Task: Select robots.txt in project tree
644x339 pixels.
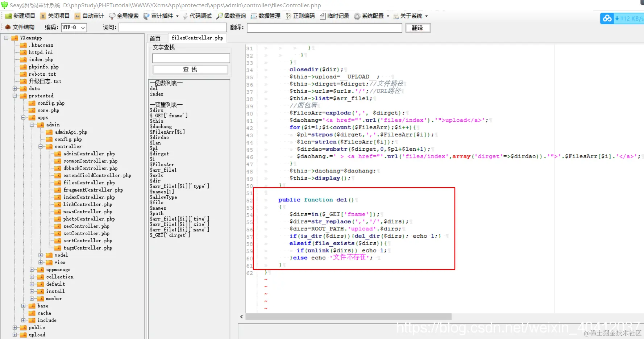Action: tap(42, 74)
